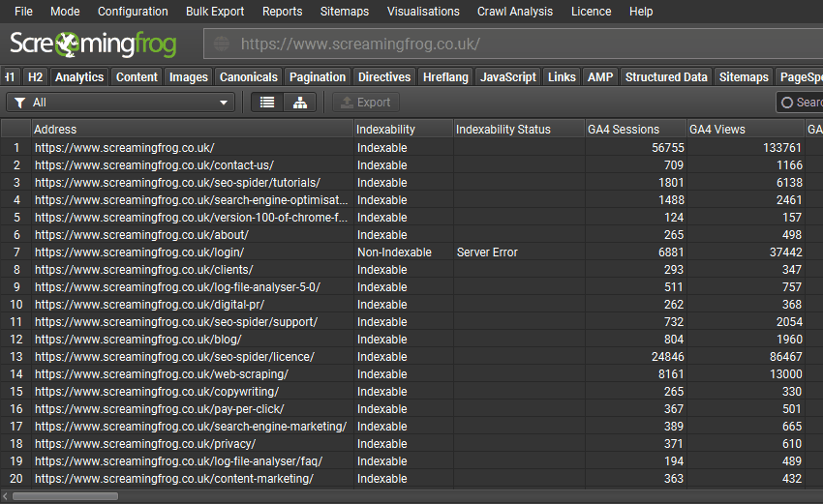Open the Bulk Export menu
Screen dimensions: 823x504
point(215,12)
